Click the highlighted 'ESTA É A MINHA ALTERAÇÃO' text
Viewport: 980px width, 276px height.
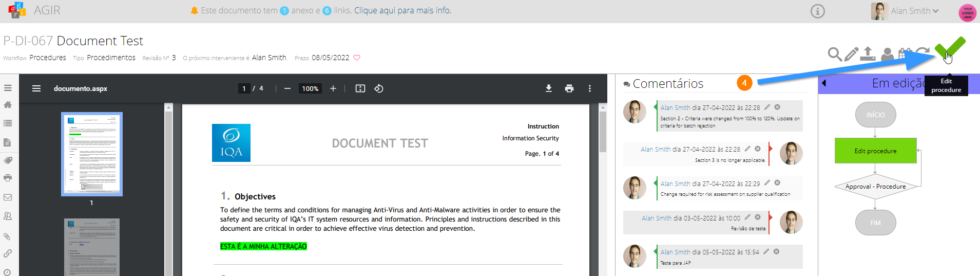click(x=263, y=247)
